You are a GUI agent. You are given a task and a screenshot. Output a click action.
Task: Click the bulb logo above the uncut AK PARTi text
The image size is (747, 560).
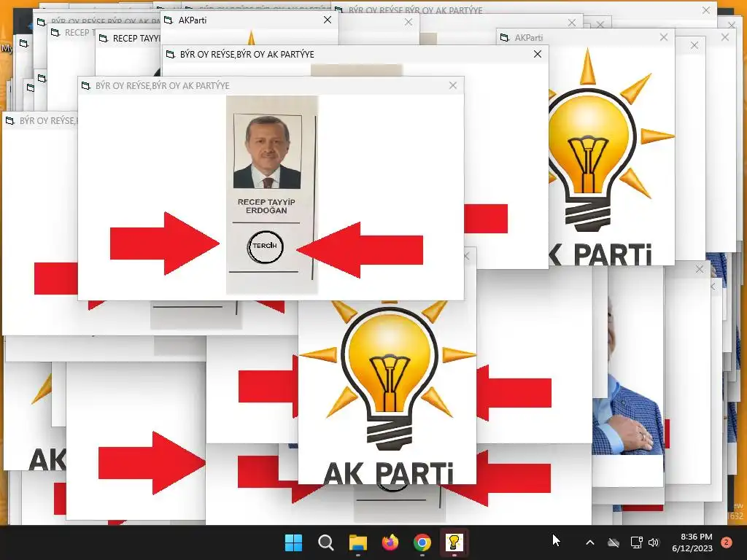pyautogui.click(x=389, y=375)
